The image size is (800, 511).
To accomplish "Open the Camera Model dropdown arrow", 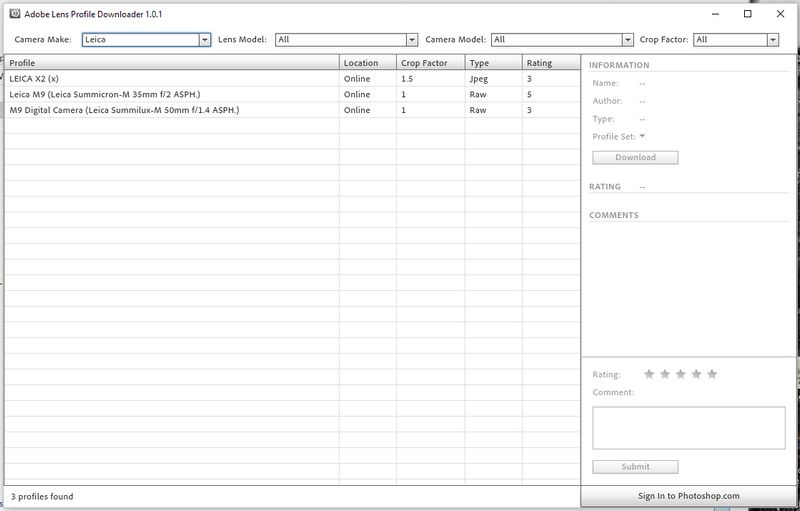I will pyautogui.click(x=628, y=40).
